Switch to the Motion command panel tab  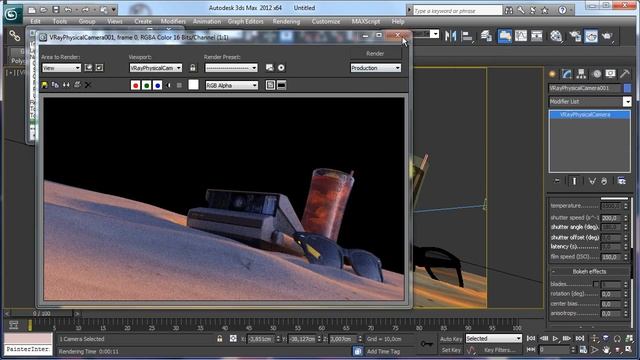click(x=597, y=74)
